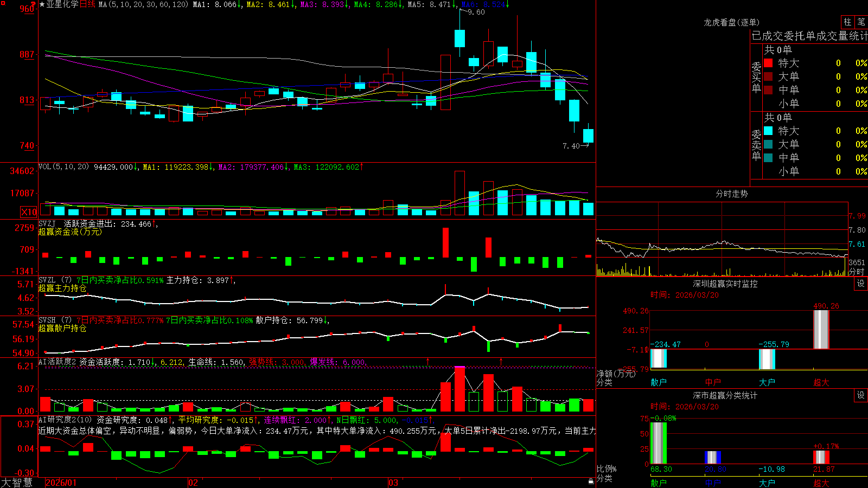Click the 深市超赢分类统计 panel title
The image size is (868, 488).
[x=725, y=395]
